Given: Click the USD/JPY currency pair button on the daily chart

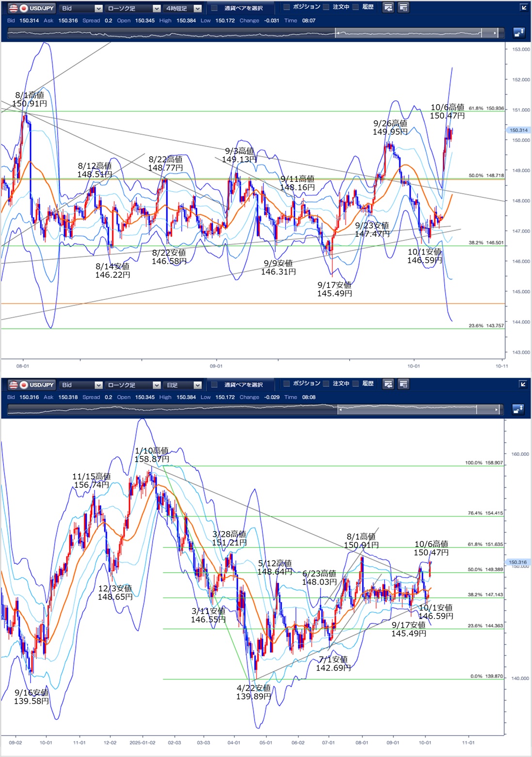Looking at the screenshot, I should (32, 385).
